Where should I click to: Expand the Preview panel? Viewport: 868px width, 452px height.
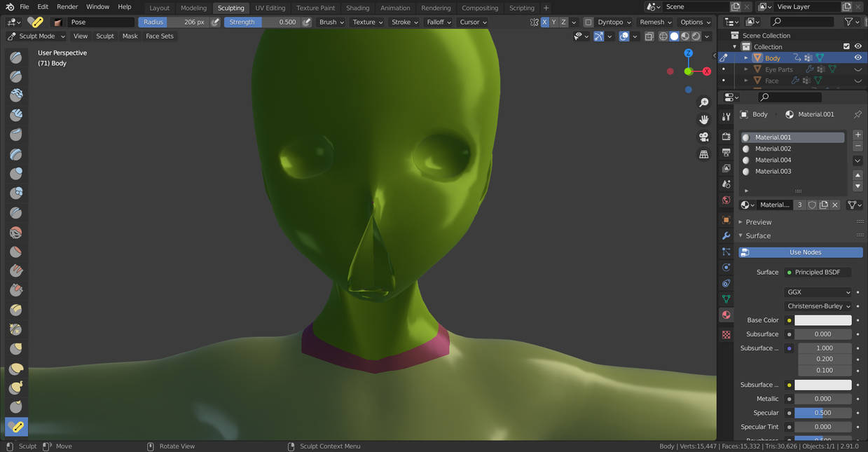pyautogui.click(x=758, y=222)
